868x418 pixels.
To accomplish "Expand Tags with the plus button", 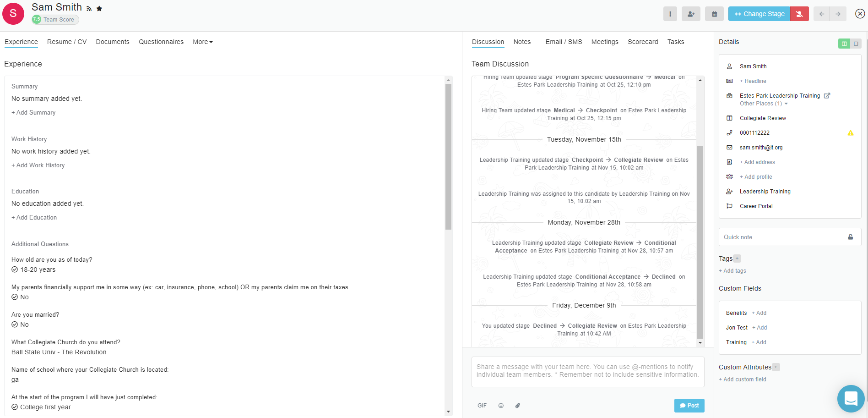I will (737, 258).
